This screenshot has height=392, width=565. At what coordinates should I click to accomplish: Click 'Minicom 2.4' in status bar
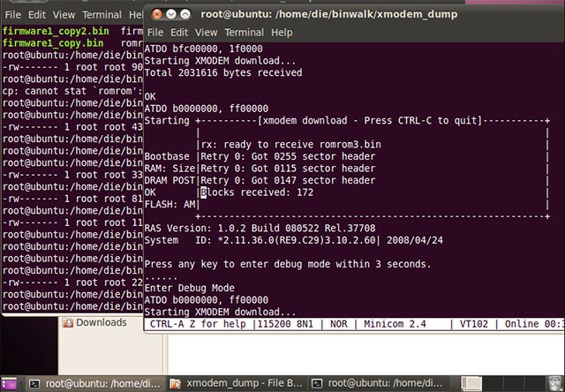tap(395, 324)
